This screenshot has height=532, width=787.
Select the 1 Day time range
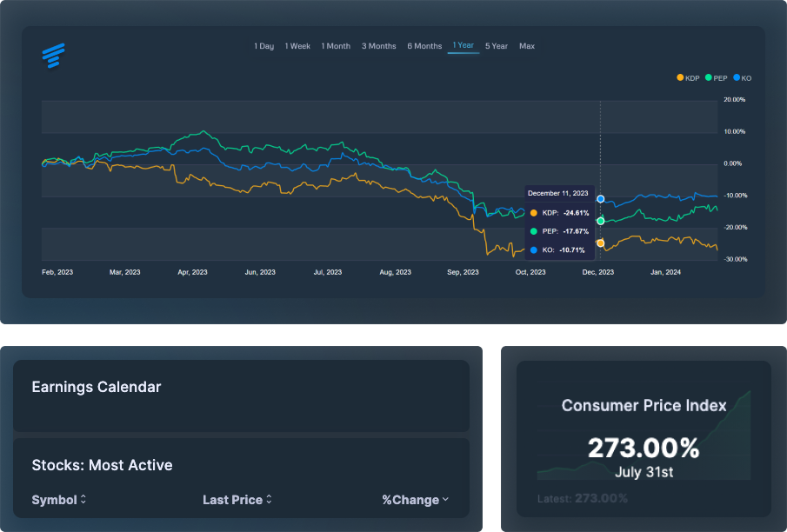[x=263, y=46]
